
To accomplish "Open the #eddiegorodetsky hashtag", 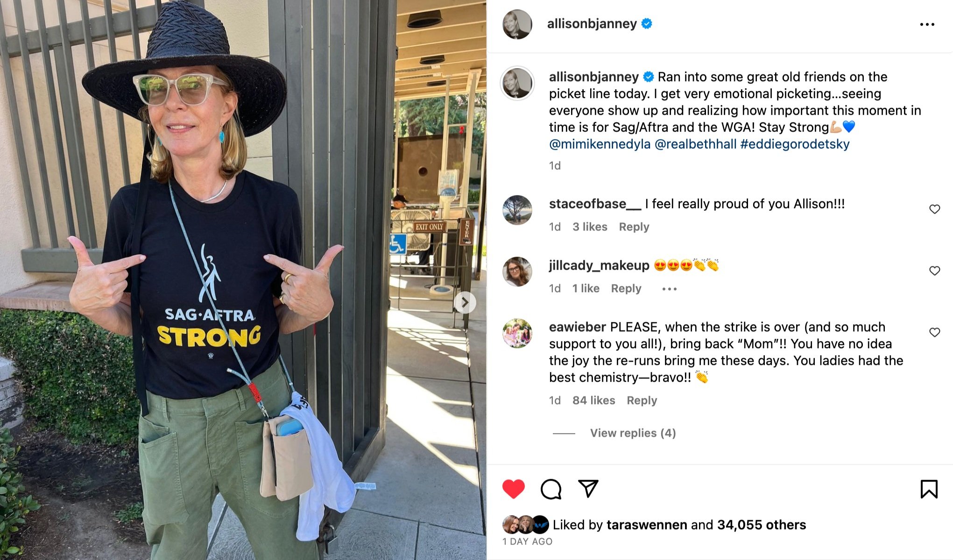I will tap(795, 144).
